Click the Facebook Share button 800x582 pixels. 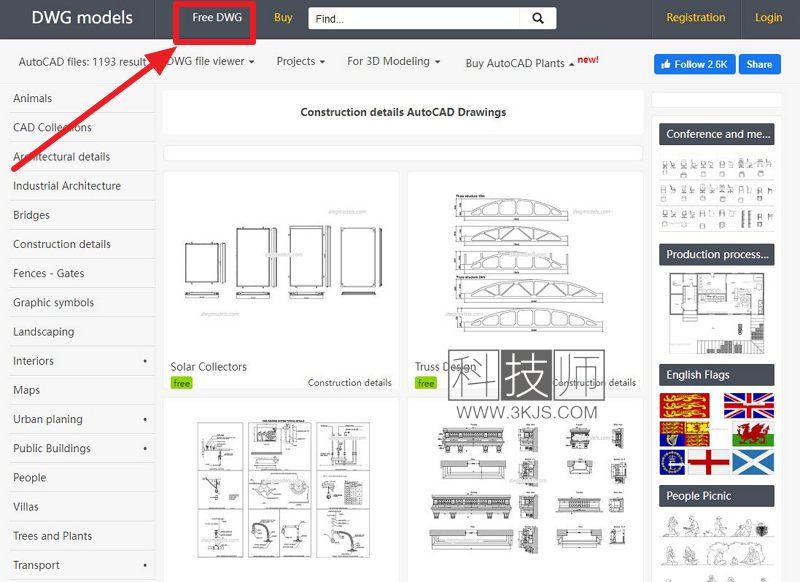click(x=759, y=64)
